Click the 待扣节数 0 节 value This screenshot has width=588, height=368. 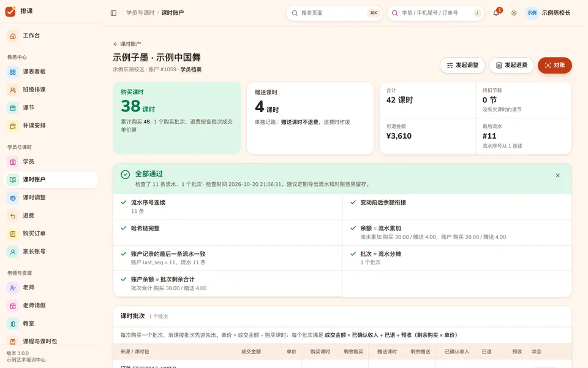click(x=489, y=100)
